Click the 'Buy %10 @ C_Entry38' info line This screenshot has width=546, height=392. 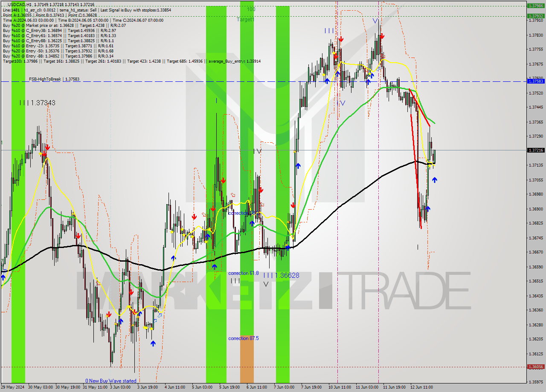click(x=59, y=30)
